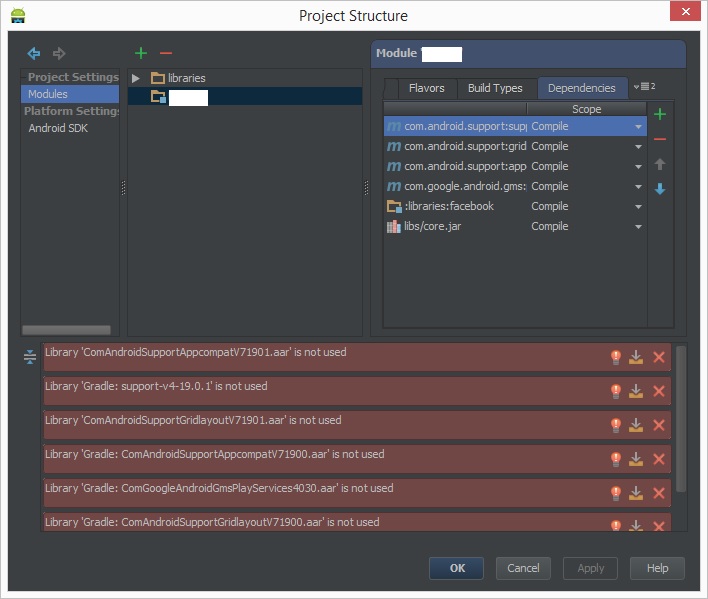Dismiss the support-v4-19.0.1 not used warning
Viewport: 708px width, 599px height.
click(659, 391)
